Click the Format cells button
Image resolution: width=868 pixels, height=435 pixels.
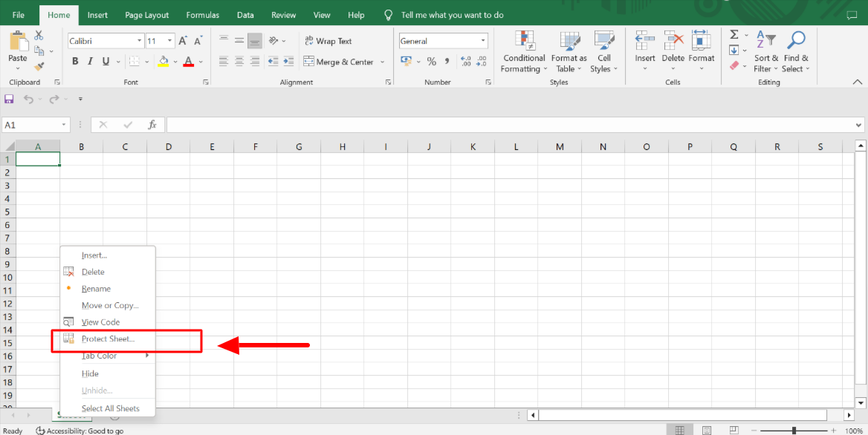coord(702,53)
